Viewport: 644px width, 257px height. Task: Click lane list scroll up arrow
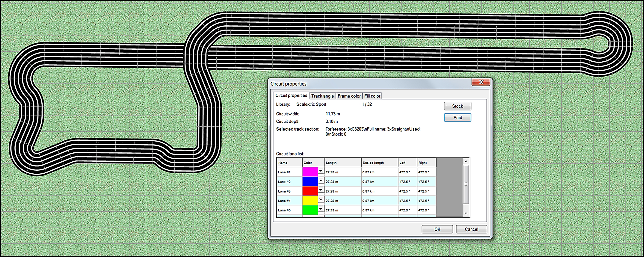(x=466, y=161)
